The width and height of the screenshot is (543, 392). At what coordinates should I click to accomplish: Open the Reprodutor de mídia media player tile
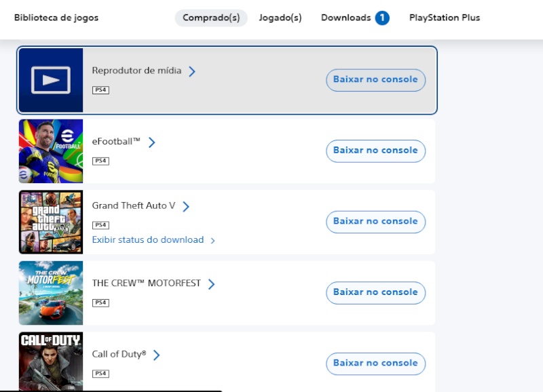pos(51,79)
